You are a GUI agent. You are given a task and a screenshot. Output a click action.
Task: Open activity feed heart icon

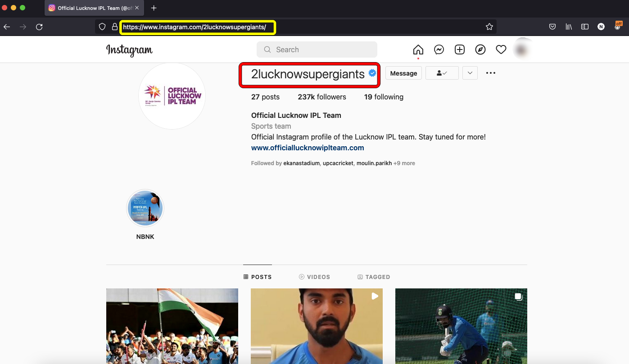pyautogui.click(x=501, y=49)
